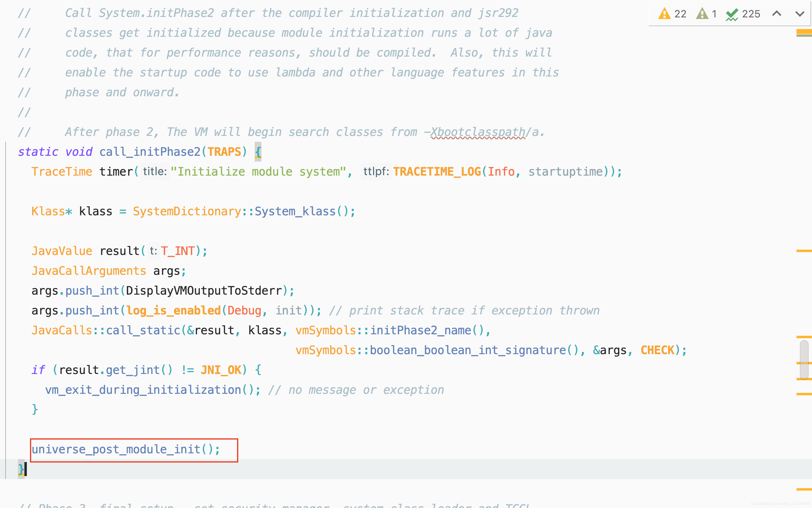
Task: Click the log_is_enabled macro
Action: pos(173,310)
